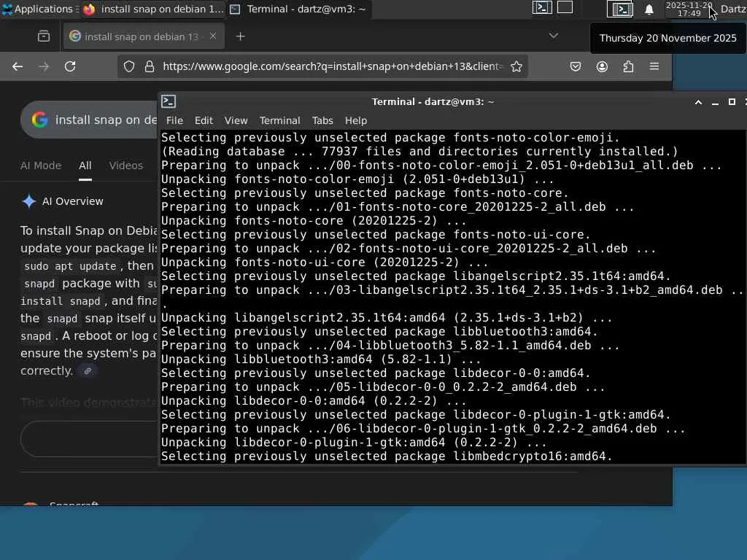This screenshot has width=747, height=560.
Task: Reload the Google search page
Action: [70, 66]
